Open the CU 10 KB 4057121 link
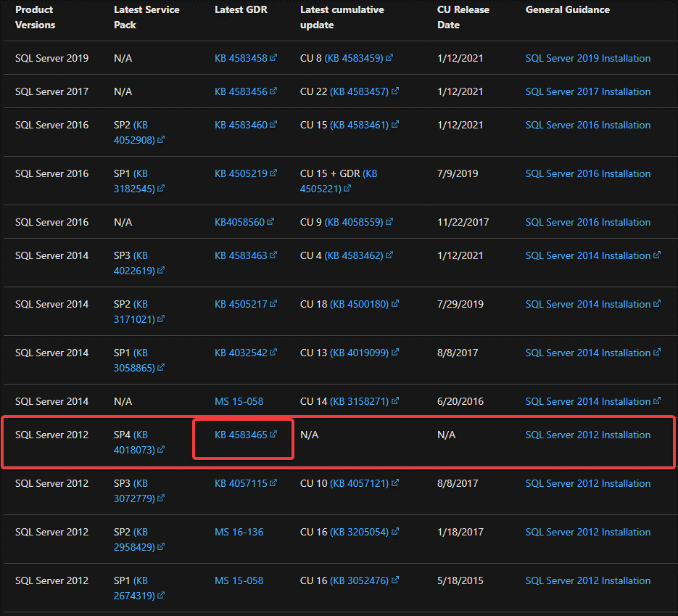 [360, 483]
